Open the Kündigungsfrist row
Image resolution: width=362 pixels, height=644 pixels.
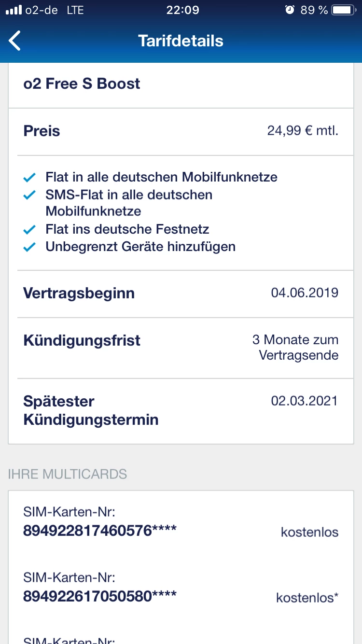[x=181, y=348]
